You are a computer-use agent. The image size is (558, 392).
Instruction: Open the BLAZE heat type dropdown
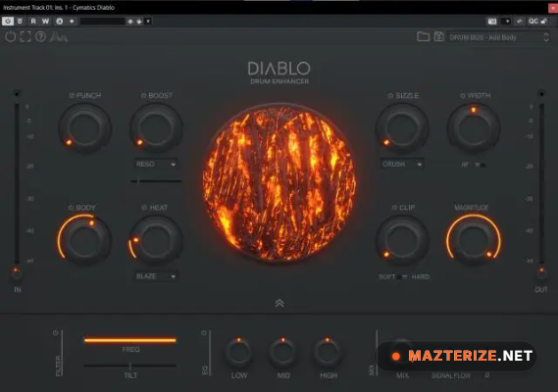[x=156, y=276]
